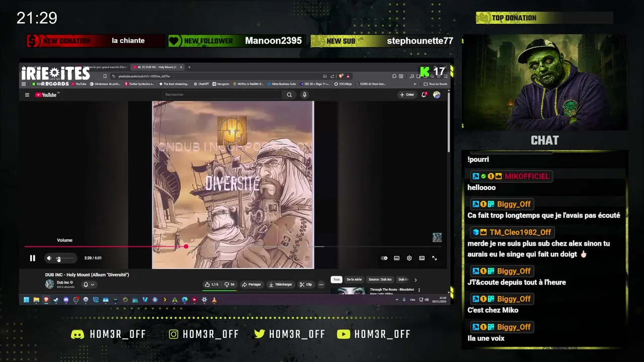The width and height of the screenshot is (644, 362).
Task: Open the YouTube hamburger guide menu
Action: click(27, 95)
